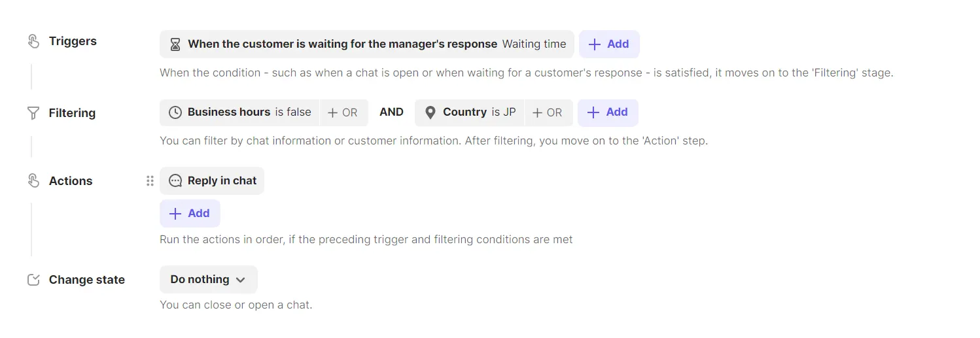Click the Change state checkbox icon
980x338 pixels.
[33, 280]
